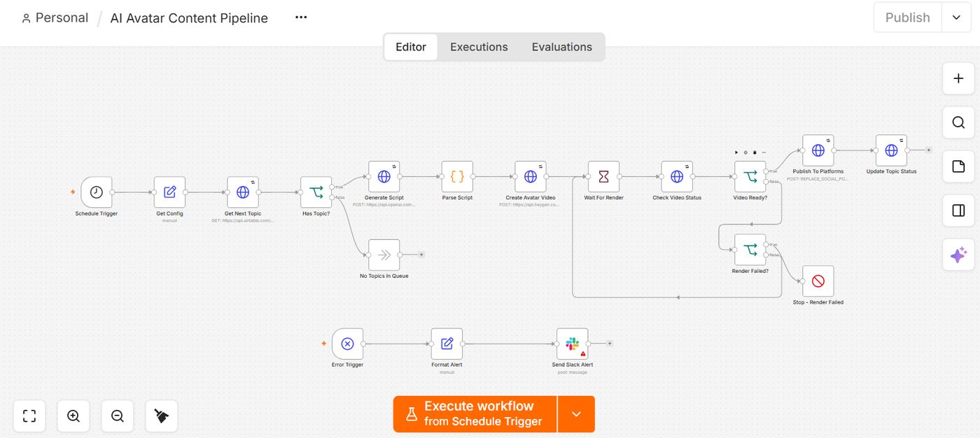Tidy up the workflow with broom icon
Image resolution: width=980 pixels, height=438 pixels.
click(162, 416)
